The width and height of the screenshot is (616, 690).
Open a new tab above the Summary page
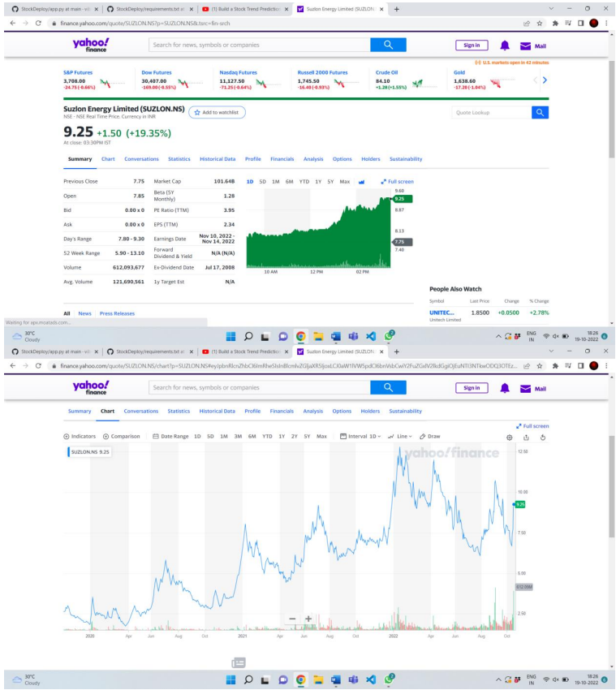396,9
